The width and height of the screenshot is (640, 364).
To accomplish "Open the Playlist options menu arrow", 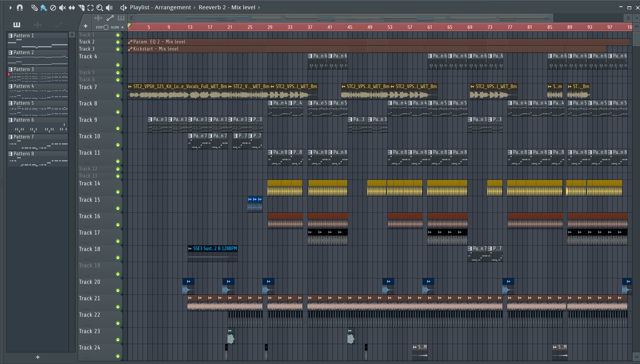I will pyautogui.click(x=10, y=8).
